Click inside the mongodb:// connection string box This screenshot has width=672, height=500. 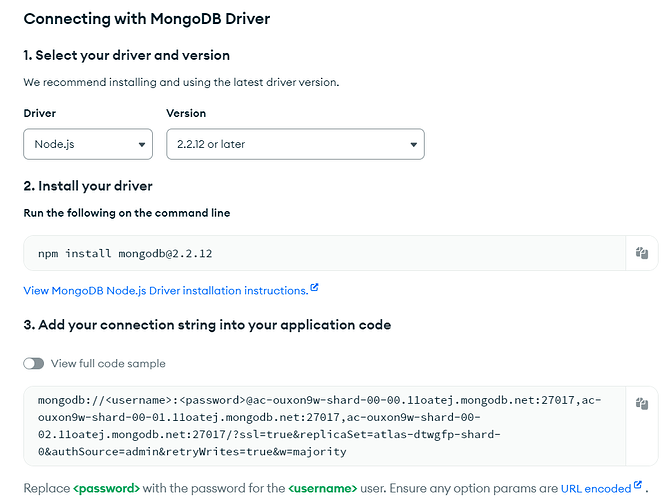pos(320,424)
